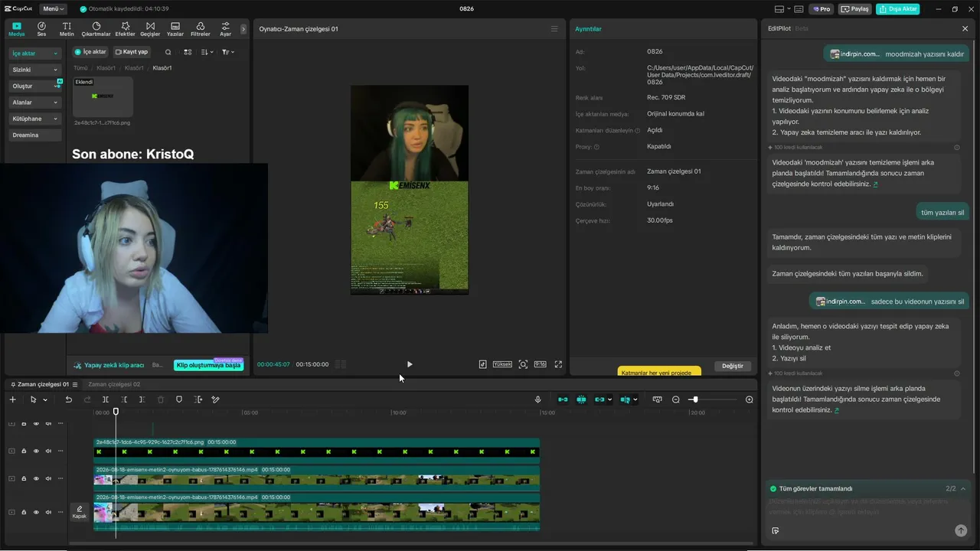The width and height of the screenshot is (980, 551).
Task: Expand the Oluştur sidebar section
Action: pos(35,86)
